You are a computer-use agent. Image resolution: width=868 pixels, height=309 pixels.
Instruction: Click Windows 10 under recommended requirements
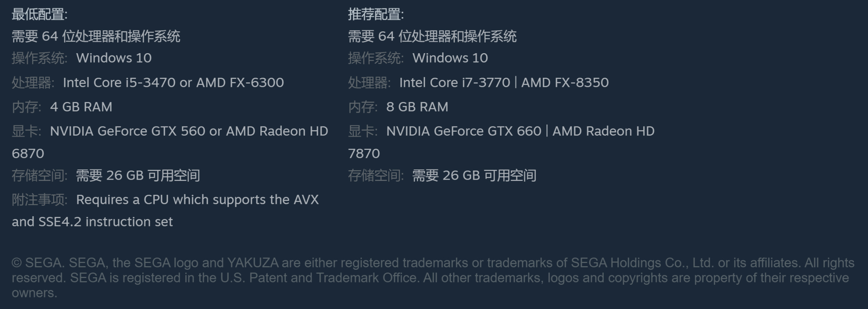450,58
